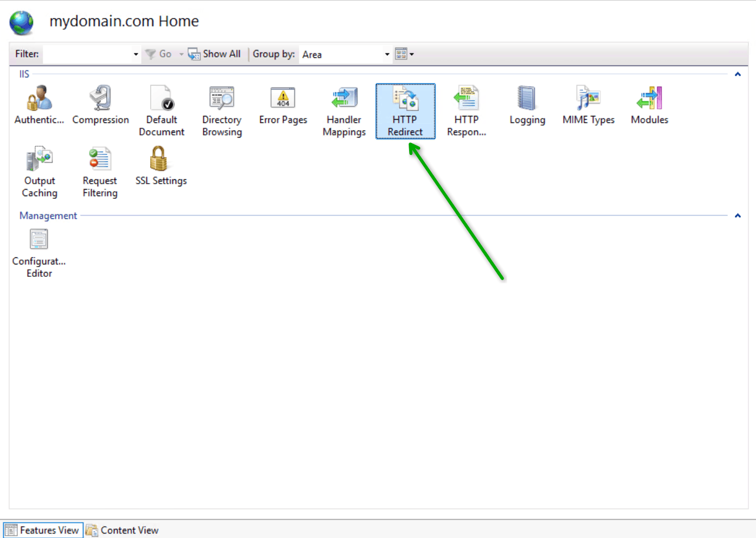Open the view mode icons dropdown
Image resolution: width=756 pixels, height=538 pixels.
pyautogui.click(x=404, y=54)
